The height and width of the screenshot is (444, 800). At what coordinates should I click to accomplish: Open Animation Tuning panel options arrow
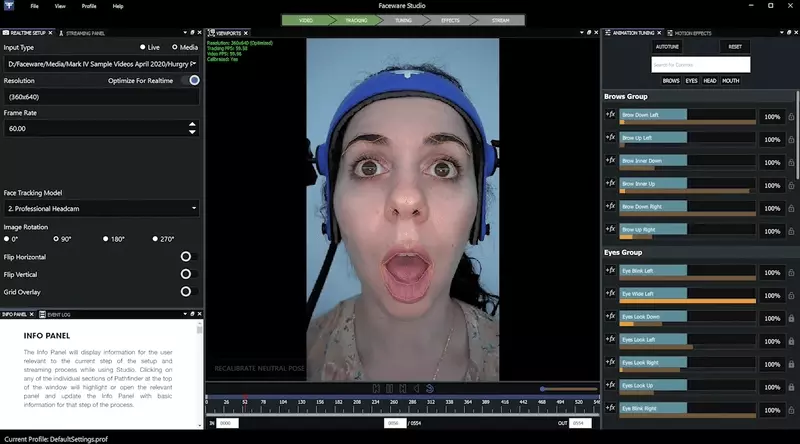coord(782,33)
